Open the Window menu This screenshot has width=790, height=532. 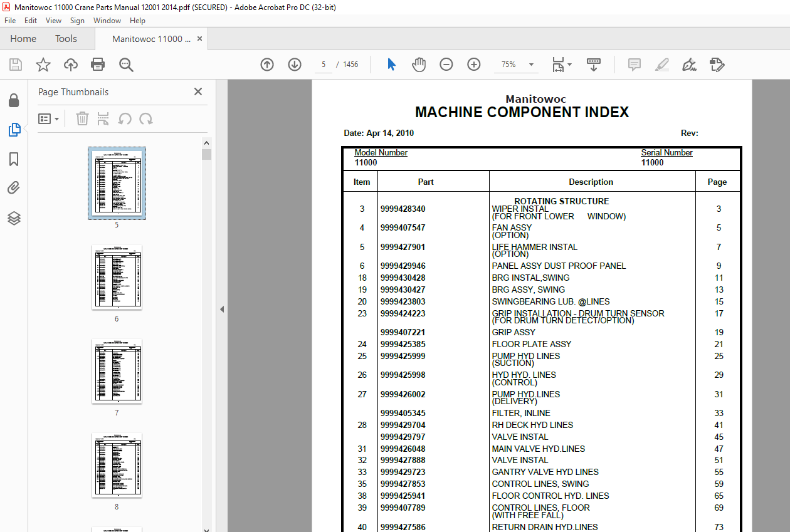coord(107,21)
